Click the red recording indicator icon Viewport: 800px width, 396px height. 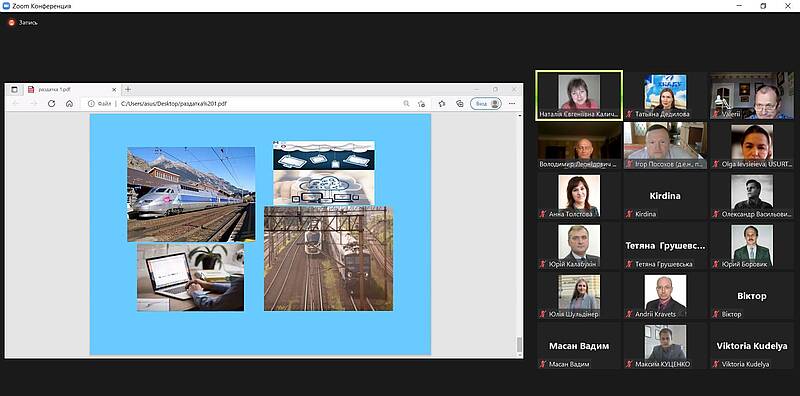12,22
